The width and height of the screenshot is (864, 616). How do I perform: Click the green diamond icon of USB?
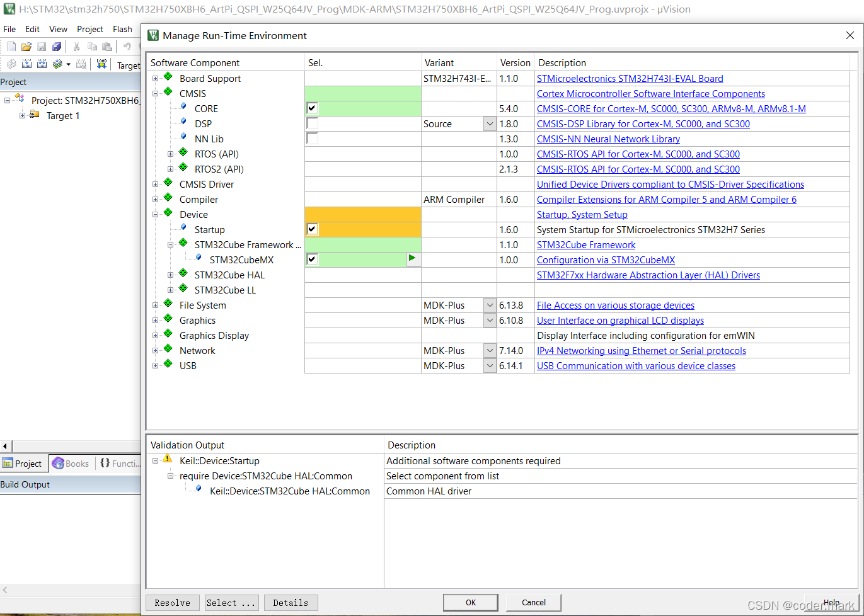tap(168, 364)
